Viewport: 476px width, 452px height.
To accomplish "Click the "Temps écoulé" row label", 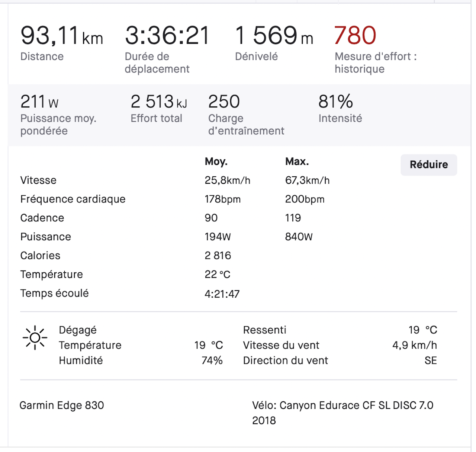I will point(54,293).
